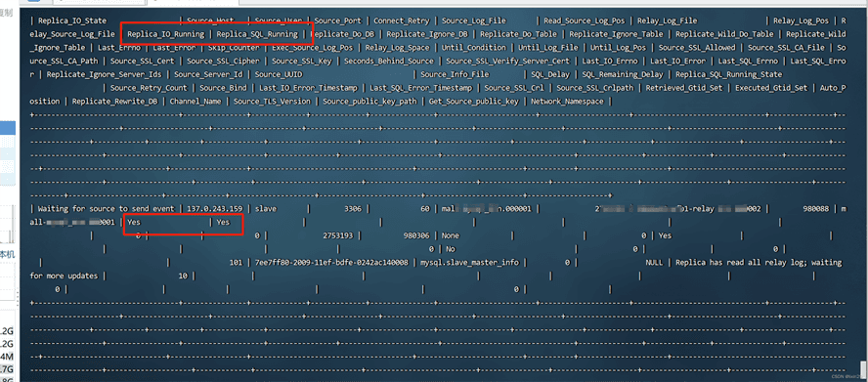This screenshot has width=868, height=382.
Task: Select the Network_Namespace header
Action: click(567, 102)
